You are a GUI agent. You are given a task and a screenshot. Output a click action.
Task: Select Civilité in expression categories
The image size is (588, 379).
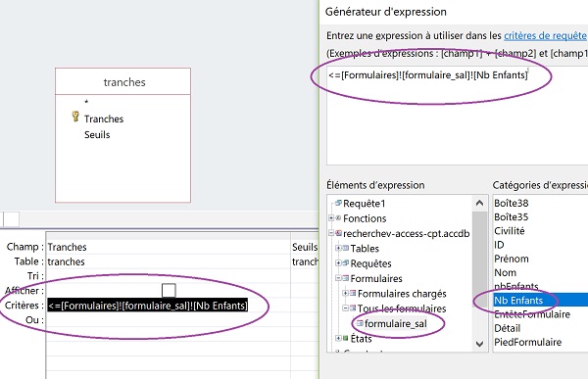(x=510, y=231)
